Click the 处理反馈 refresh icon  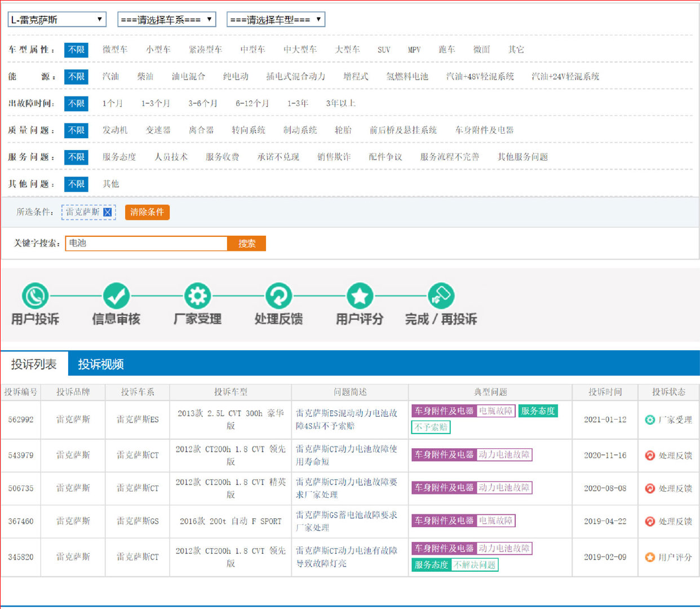click(278, 295)
